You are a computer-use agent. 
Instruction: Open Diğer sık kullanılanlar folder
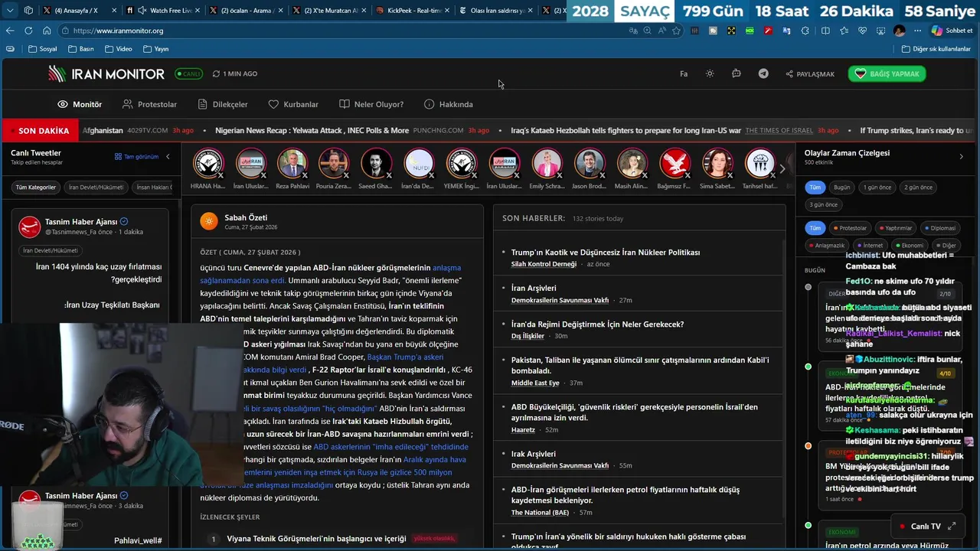pos(936,49)
